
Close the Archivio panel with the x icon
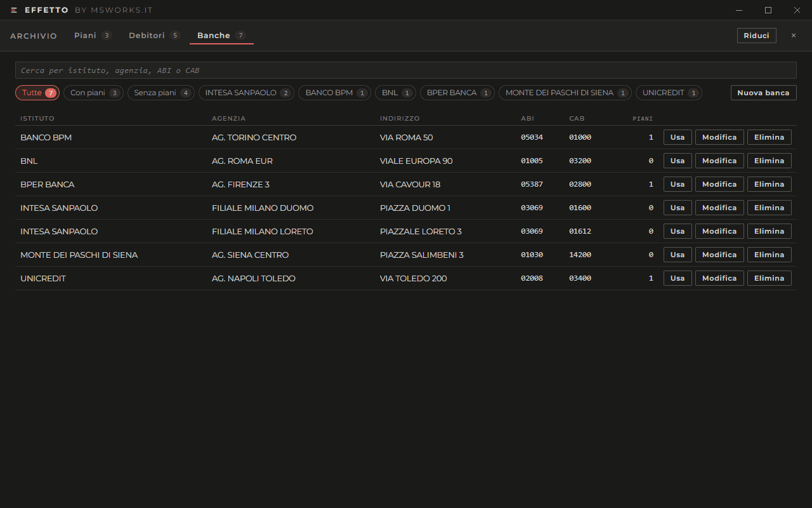793,36
